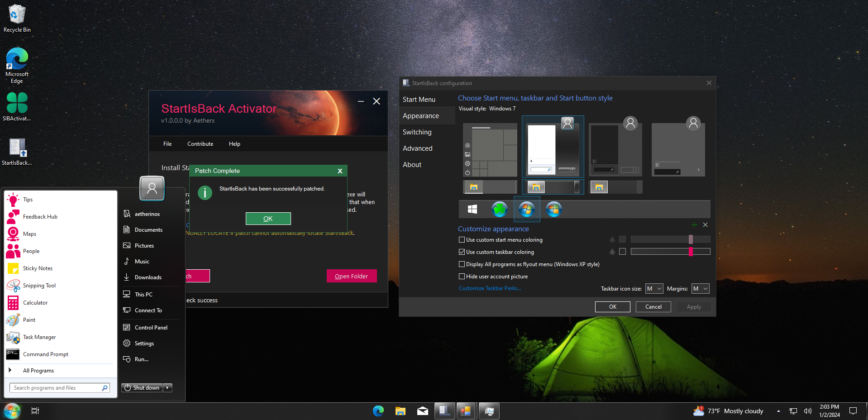Open the weather widget showing 73°F
Screen dimensions: 868x420
point(728,411)
